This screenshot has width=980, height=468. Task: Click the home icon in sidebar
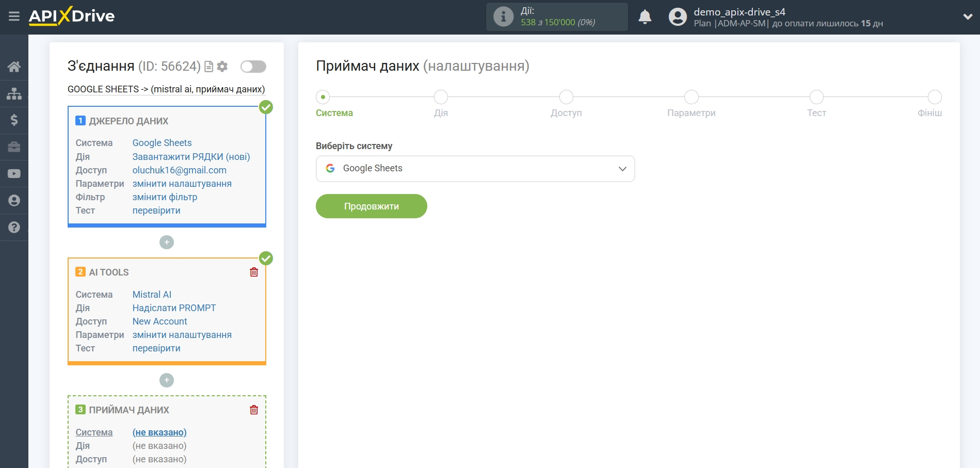tap(14, 67)
